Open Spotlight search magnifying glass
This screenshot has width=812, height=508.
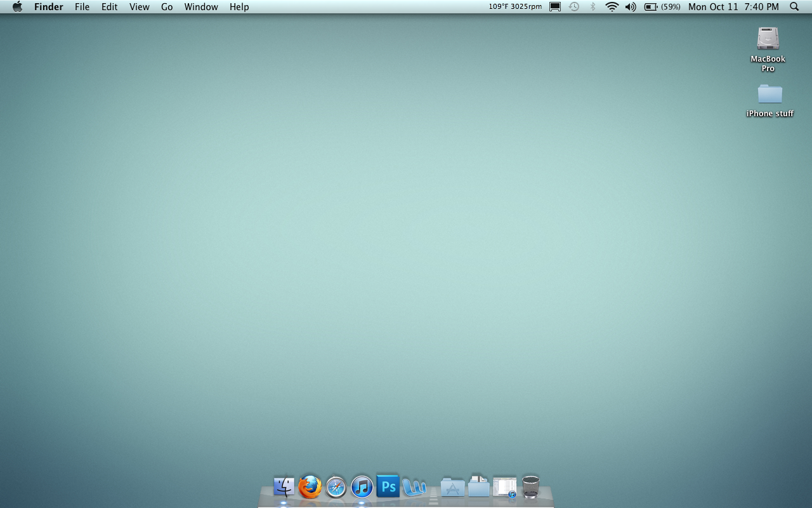click(x=794, y=6)
